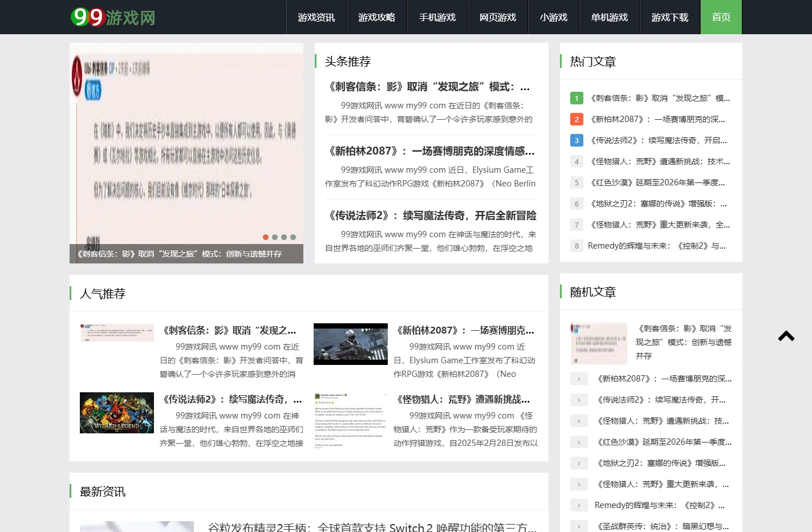
Task: Click the back-to-top arrow icon
Action: click(x=786, y=336)
